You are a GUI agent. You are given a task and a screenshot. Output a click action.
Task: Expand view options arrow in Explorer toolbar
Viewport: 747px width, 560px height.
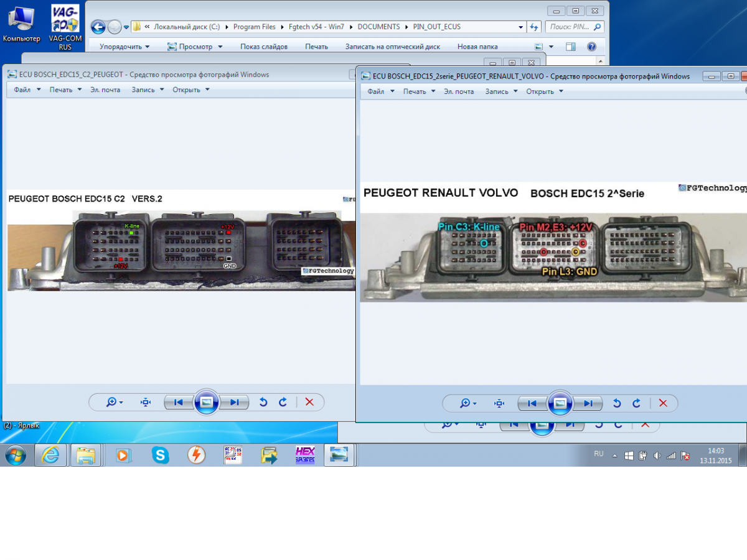pyautogui.click(x=551, y=47)
